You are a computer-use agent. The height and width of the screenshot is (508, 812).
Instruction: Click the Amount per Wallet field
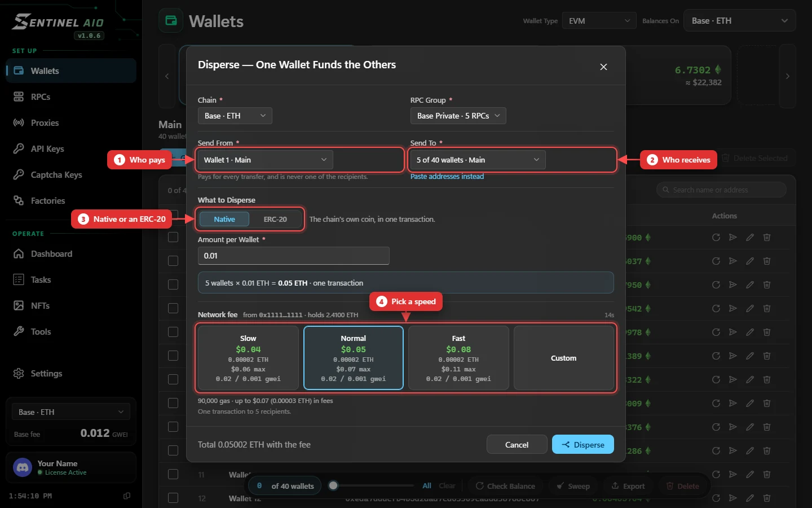[294, 256]
